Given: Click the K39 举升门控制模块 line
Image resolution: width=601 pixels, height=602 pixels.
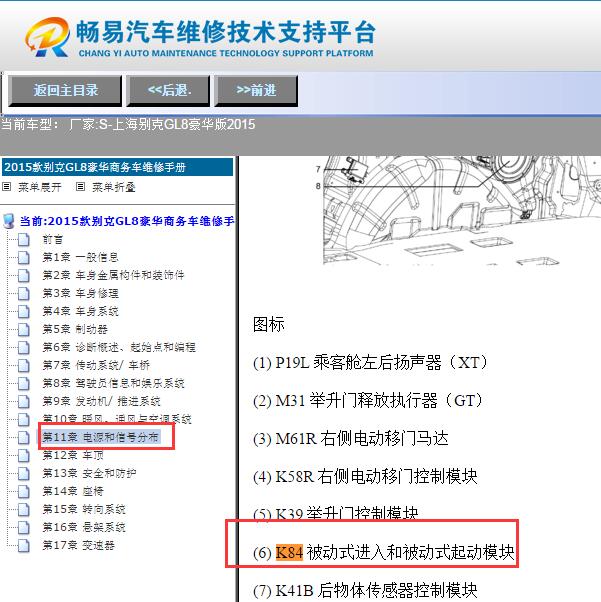Looking at the screenshot, I should 336,514.
